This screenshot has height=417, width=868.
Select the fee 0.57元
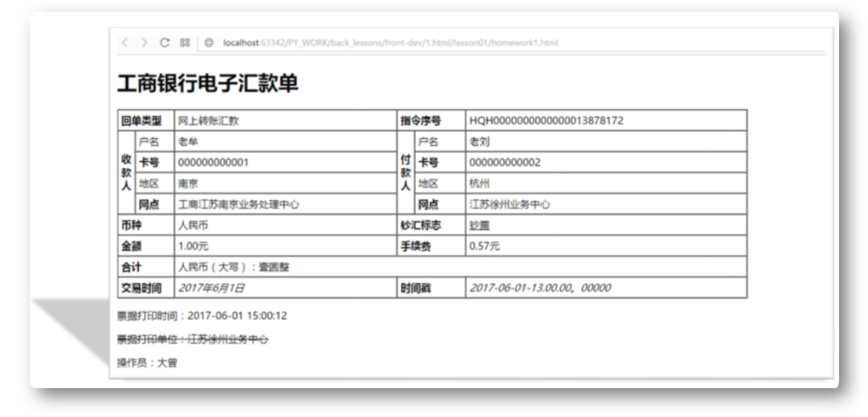[x=484, y=246]
